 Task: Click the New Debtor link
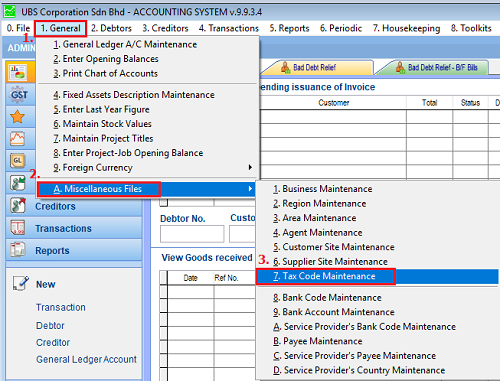click(50, 325)
